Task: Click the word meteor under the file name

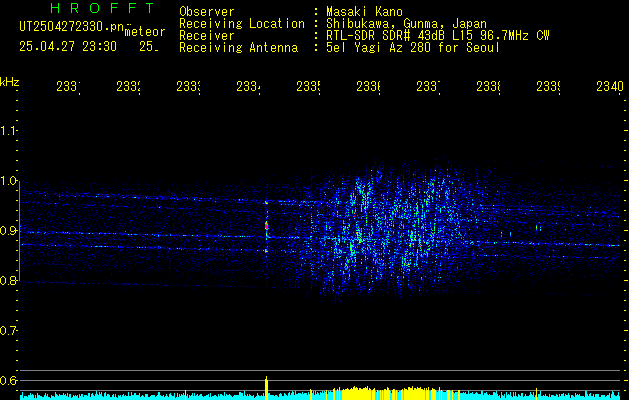Action: pyautogui.click(x=145, y=32)
